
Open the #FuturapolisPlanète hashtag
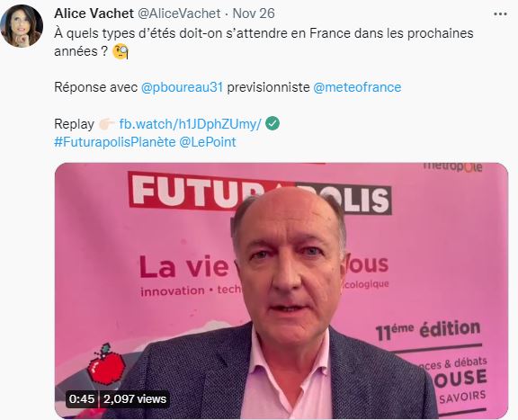tap(115, 142)
